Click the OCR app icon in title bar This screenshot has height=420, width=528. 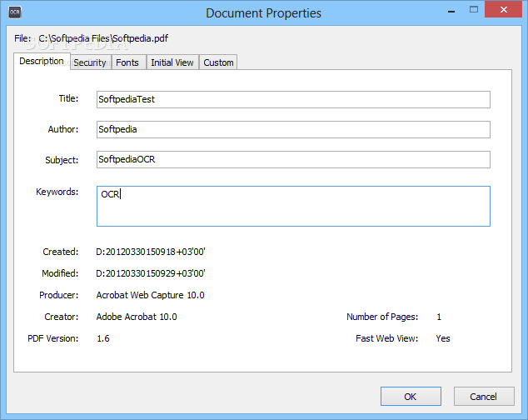(15, 12)
